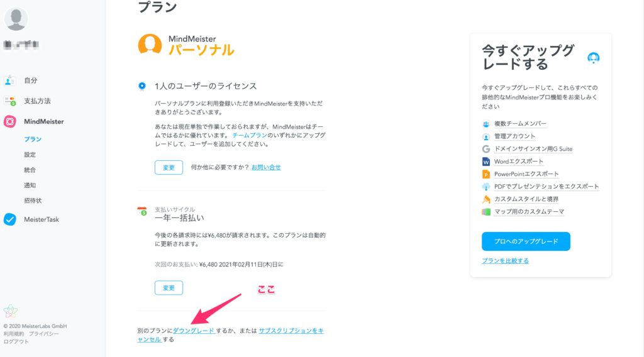Click the MeisterLabs logo in footer
The width and height of the screenshot is (644, 357).
click(x=10, y=310)
